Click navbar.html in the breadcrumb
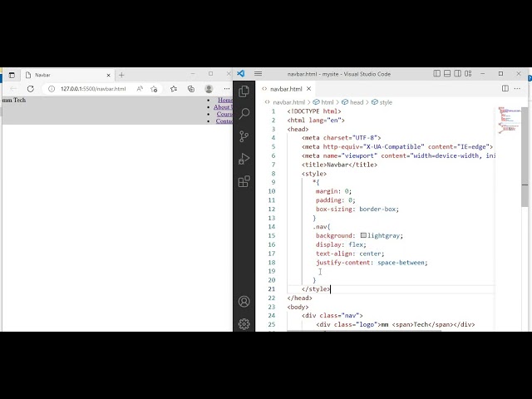Viewport: 532px width, 399px height. tap(288, 102)
